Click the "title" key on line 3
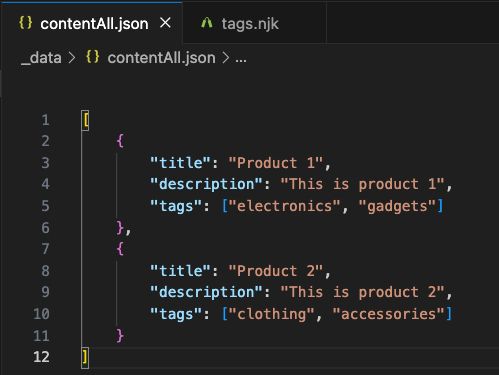Image resolution: width=499 pixels, height=375 pixels. [180, 163]
